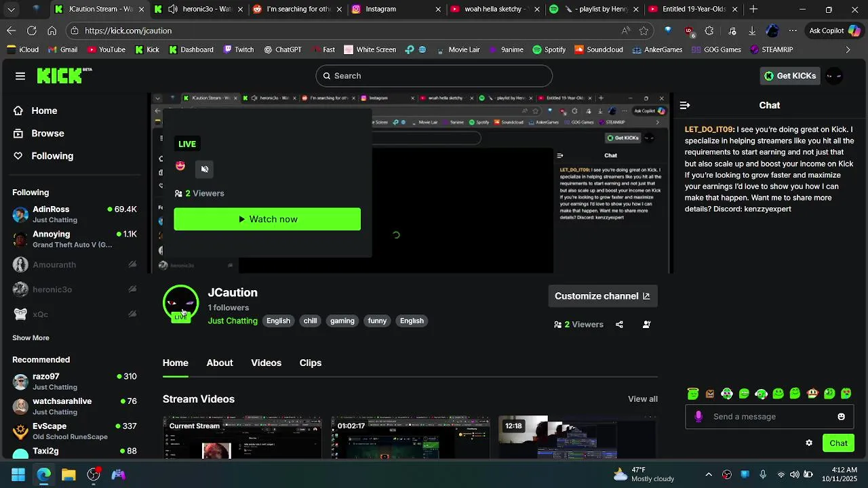Open Windows Start menu
This screenshot has width=868, height=488.
[x=18, y=474]
